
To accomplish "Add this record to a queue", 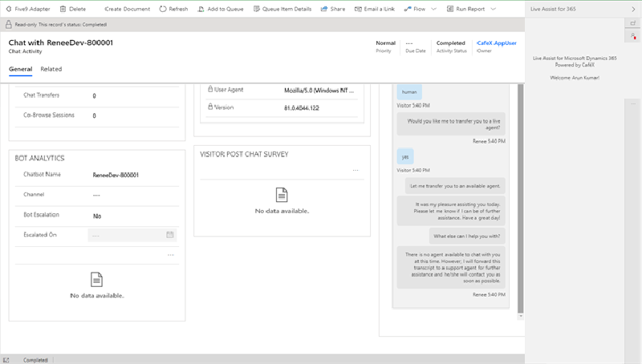I will [x=220, y=9].
